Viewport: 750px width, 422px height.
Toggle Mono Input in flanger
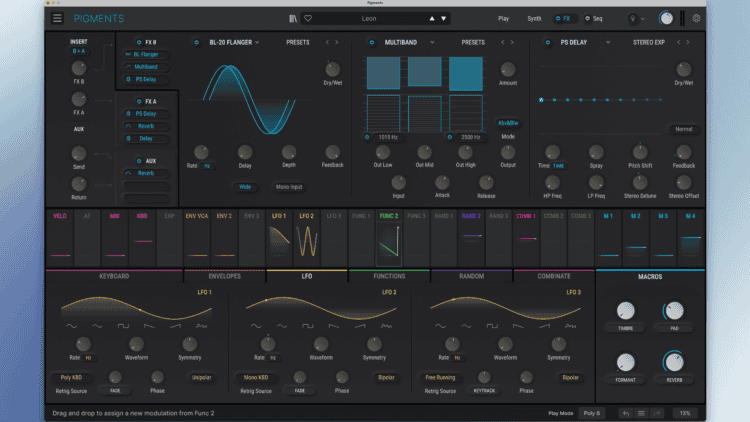tap(289, 187)
